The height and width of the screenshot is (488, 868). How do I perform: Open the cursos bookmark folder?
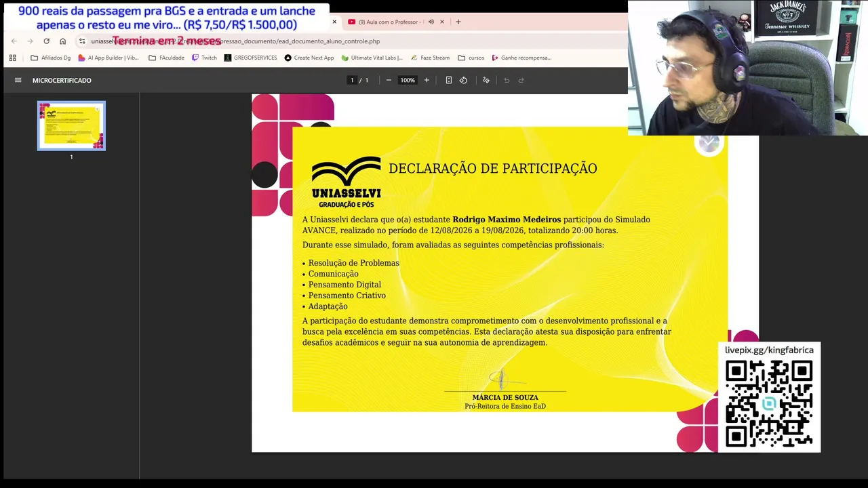pos(471,58)
